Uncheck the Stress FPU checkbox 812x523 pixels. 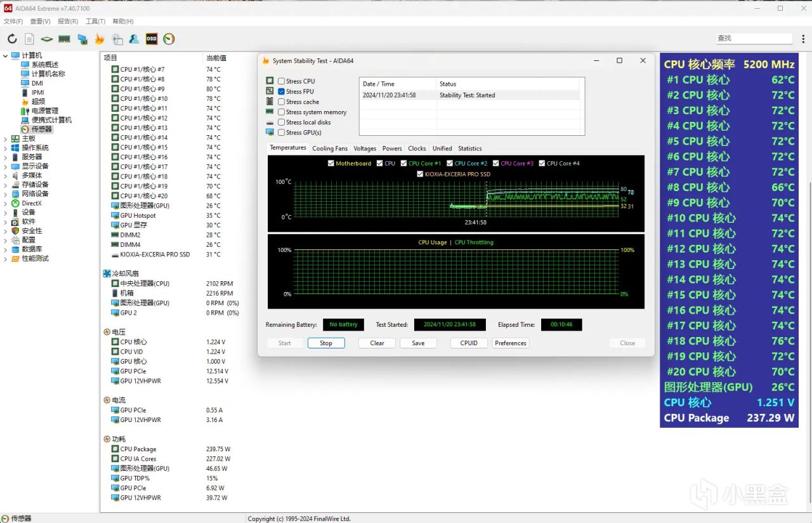[281, 91]
